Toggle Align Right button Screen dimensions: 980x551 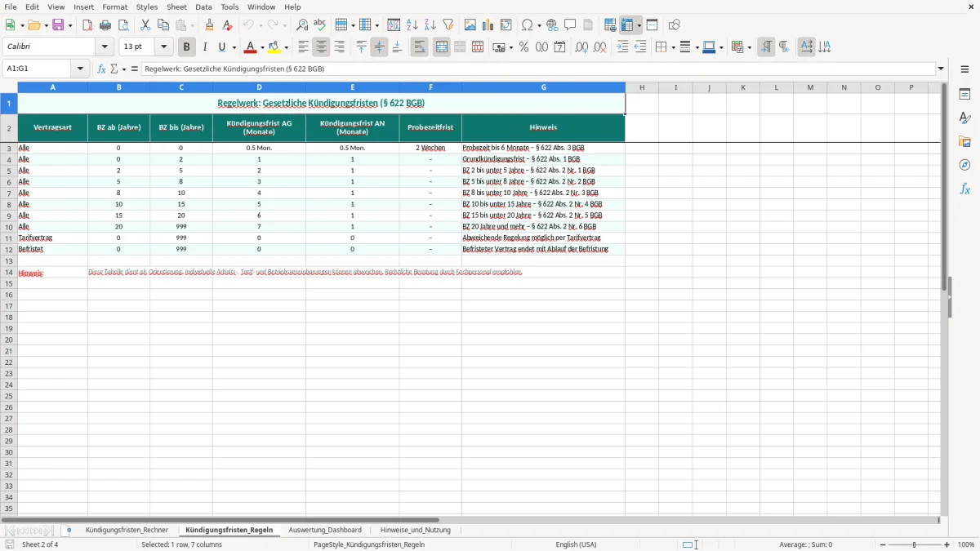tap(339, 47)
